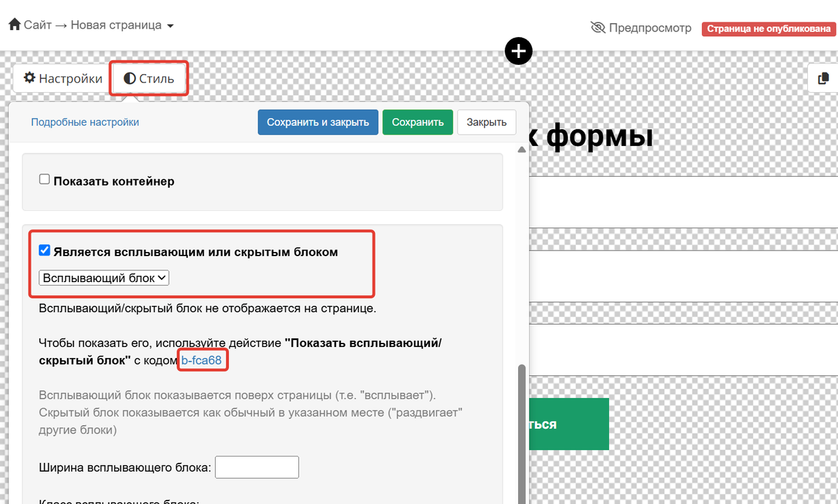Click 'Показать контейнер' label text
Screen dimensions: 838x504
[x=114, y=181]
